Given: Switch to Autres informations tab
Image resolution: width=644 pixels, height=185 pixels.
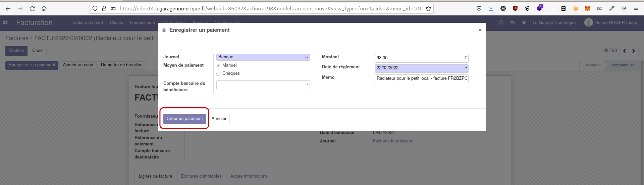Looking at the screenshot, I should click(249, 176).
